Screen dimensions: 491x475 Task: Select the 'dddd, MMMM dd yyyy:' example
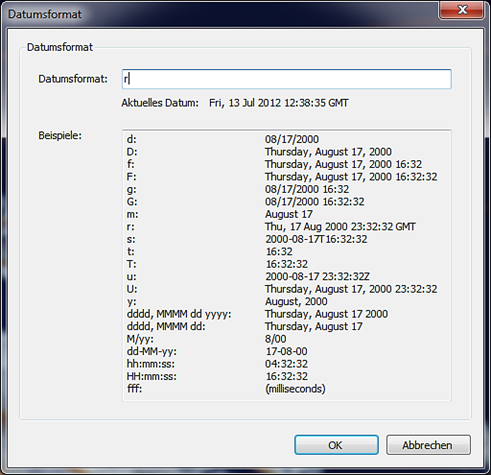(257, 314)
